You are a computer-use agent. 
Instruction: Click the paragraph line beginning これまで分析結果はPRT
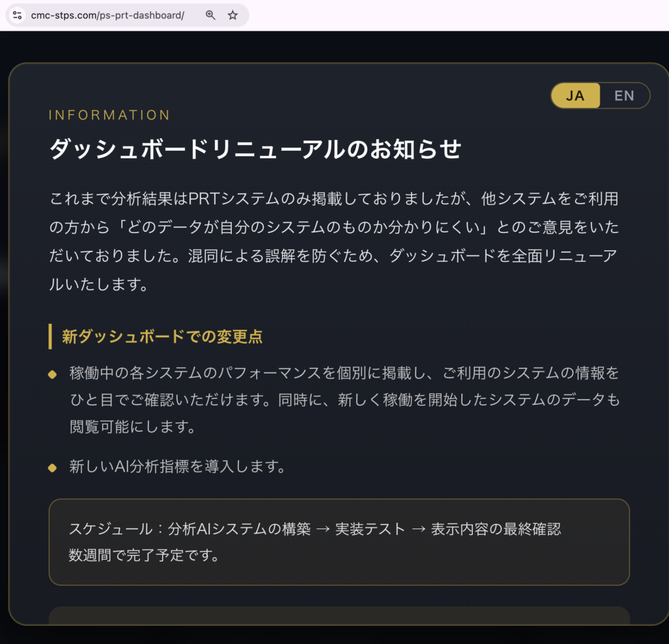[x=334, y=199]
